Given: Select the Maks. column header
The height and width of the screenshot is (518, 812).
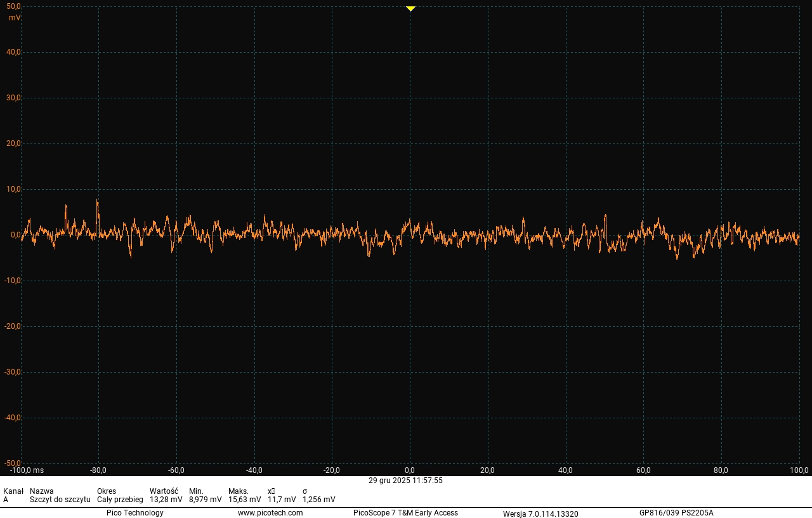Looking at the screenshot, I should pos(239,491).
